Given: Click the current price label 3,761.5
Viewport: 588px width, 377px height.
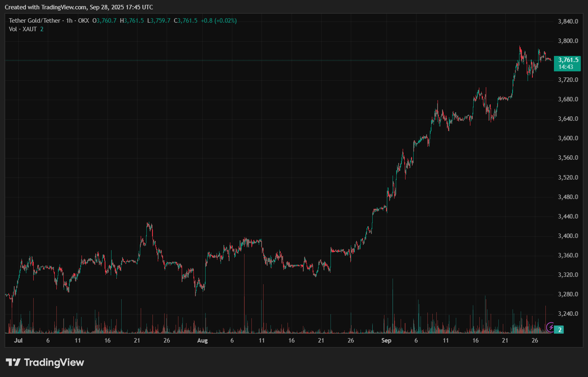Looking at the screenshot, I should pyautogui.click(x=568, y=60).
